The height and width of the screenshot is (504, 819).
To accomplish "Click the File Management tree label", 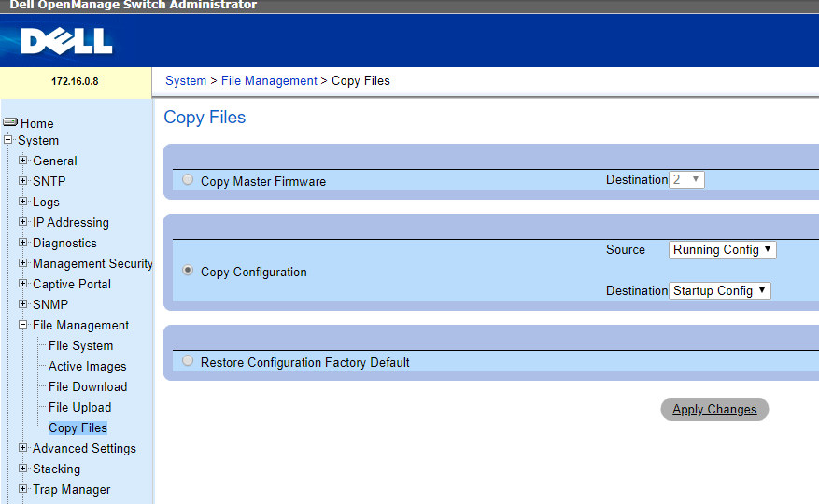I will [80, 326].
